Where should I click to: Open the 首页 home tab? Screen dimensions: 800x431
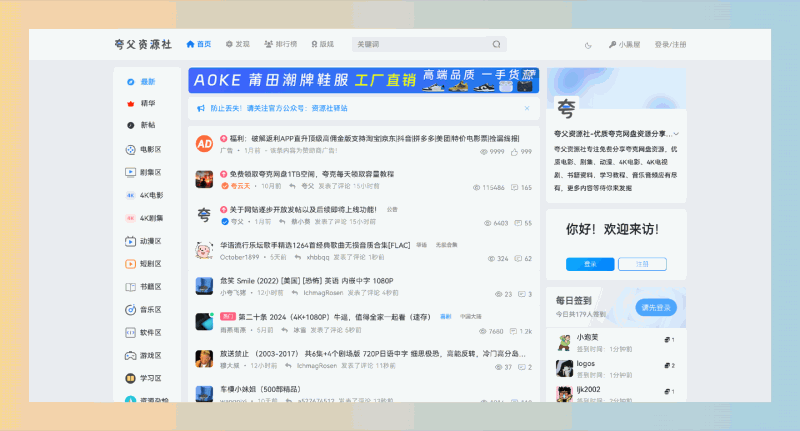click(199, 44)
